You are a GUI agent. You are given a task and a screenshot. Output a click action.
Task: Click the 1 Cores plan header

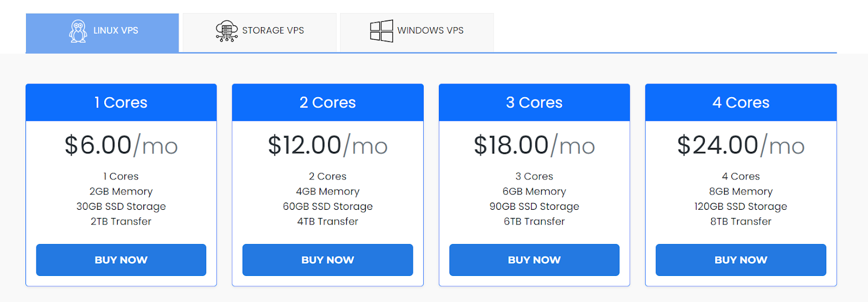(x=121, y=102)
